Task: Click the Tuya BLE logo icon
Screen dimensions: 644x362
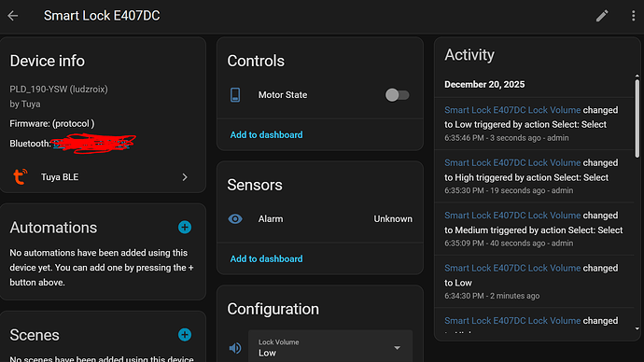Action: pos(20,177)
